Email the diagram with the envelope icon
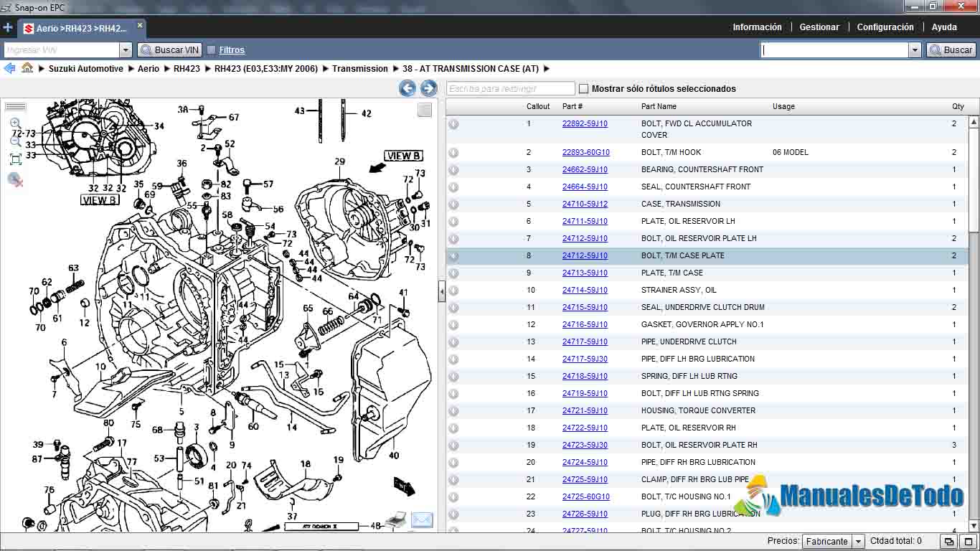The width and height of the screenshot is (980, 551). point(422,519)
